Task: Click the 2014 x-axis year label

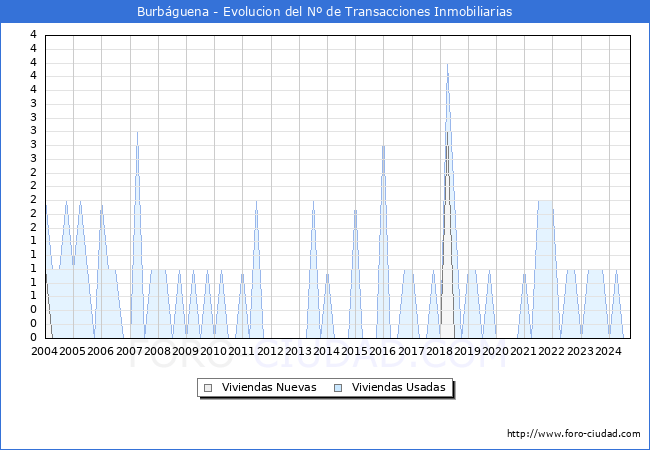Action: [x=326, y=351]
